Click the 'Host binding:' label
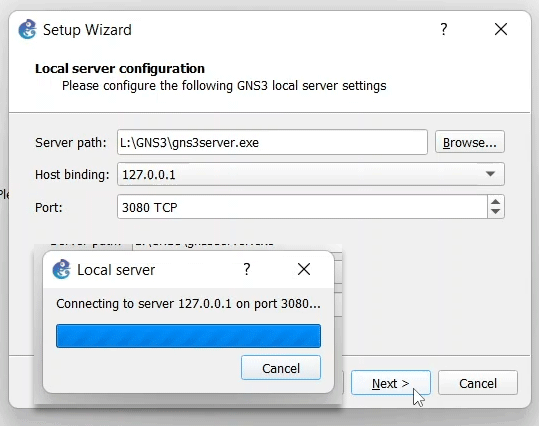The width and height of the screenshot is (539, 426). [x=72, y=175]
